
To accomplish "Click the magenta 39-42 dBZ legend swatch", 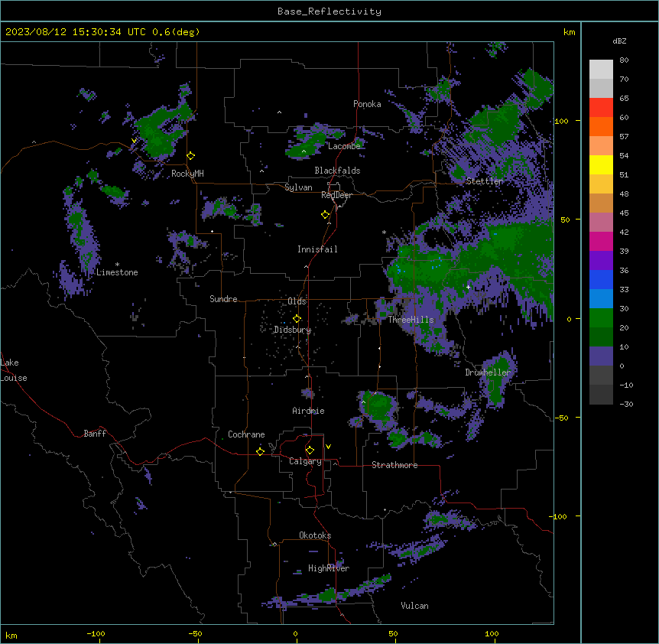I will tap(601, 241).
